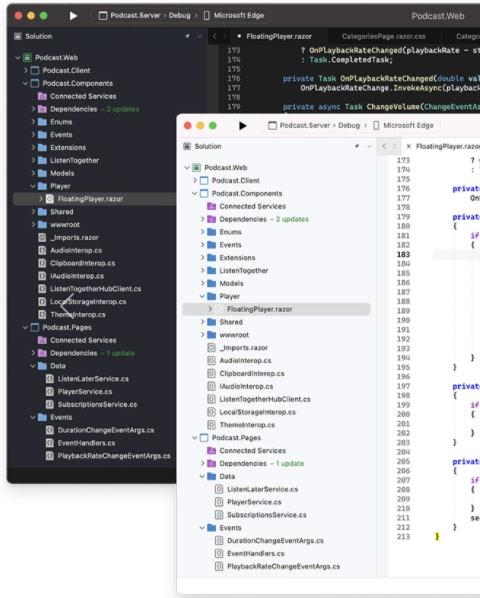Open _Imports.razor in the light window
480x598 pixels.
(244, 348)
